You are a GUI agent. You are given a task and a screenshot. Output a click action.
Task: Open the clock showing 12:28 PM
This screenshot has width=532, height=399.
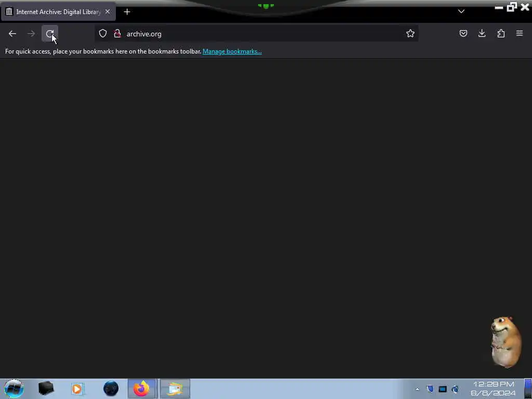(493, 389)
